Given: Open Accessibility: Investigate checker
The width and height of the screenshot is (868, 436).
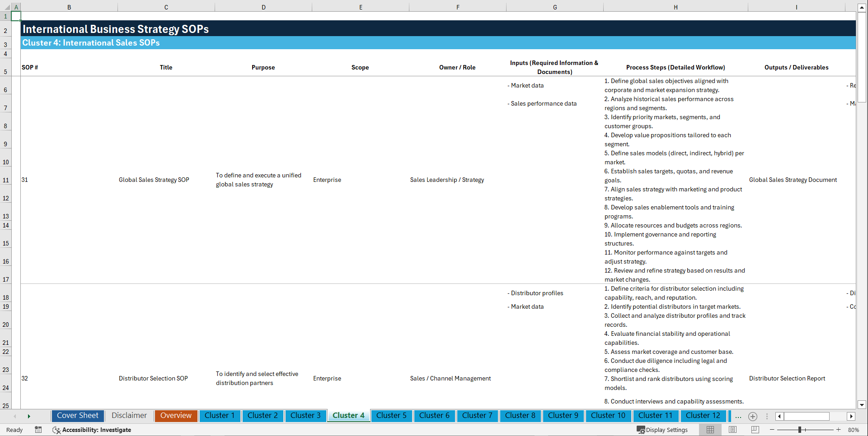Looking at the screenshot, I should pyautogui.click(x=92, y=430).
